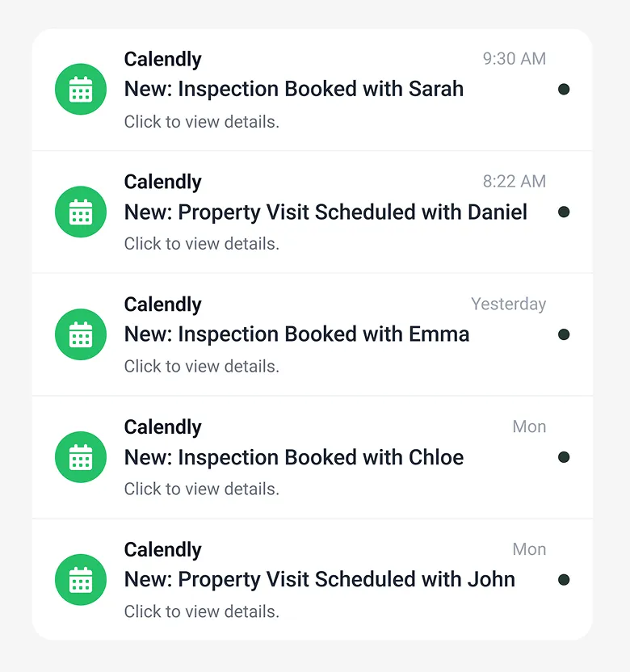Screen dimensions: 630x672
Task: Click "Click to view details." under Sarah's booking
Action: [x=202, y=122]
